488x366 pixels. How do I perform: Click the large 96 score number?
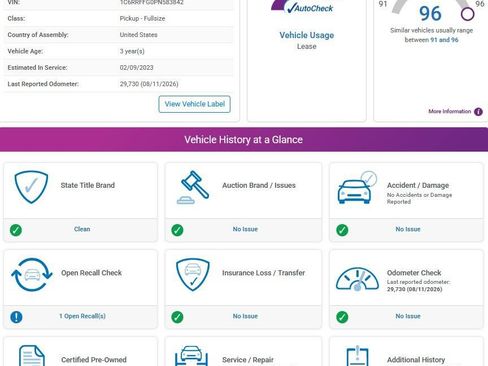coord(430,14)
